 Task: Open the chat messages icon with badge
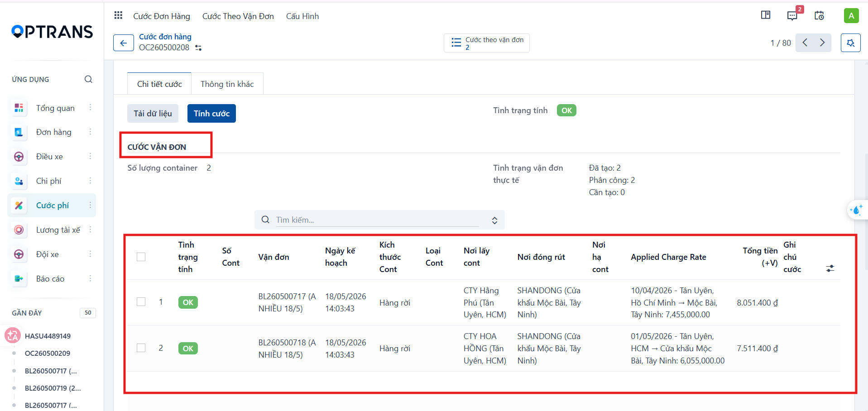pyautogui.click(x=792, y=16)
